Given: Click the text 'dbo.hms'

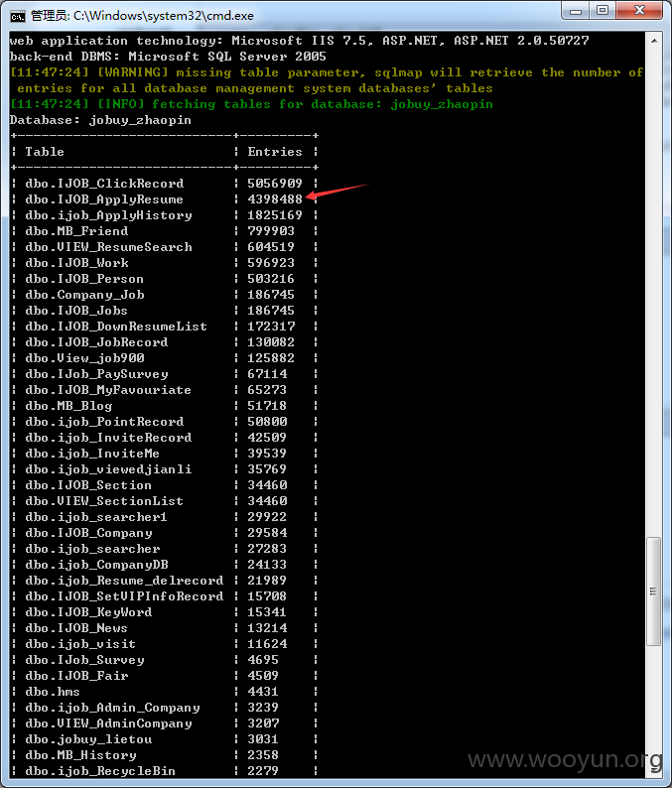Looking at the screenshot, I should pos(53,692).
